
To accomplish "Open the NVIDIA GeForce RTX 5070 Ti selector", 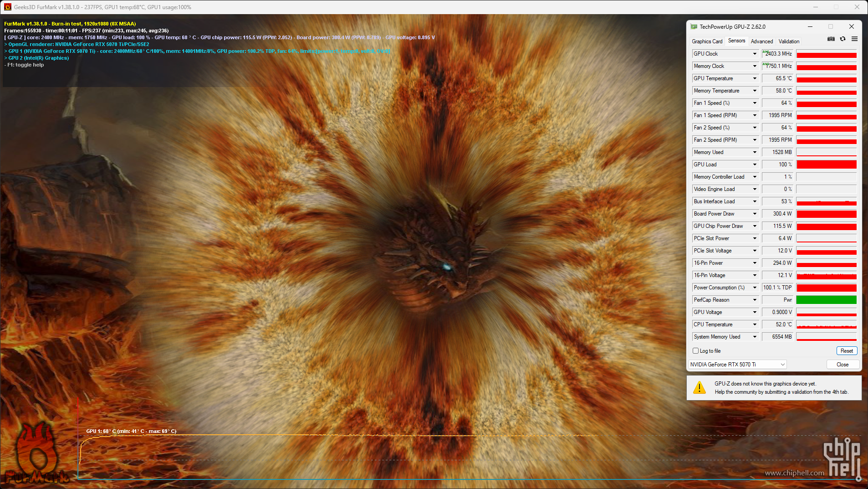I will coord(737,365).
